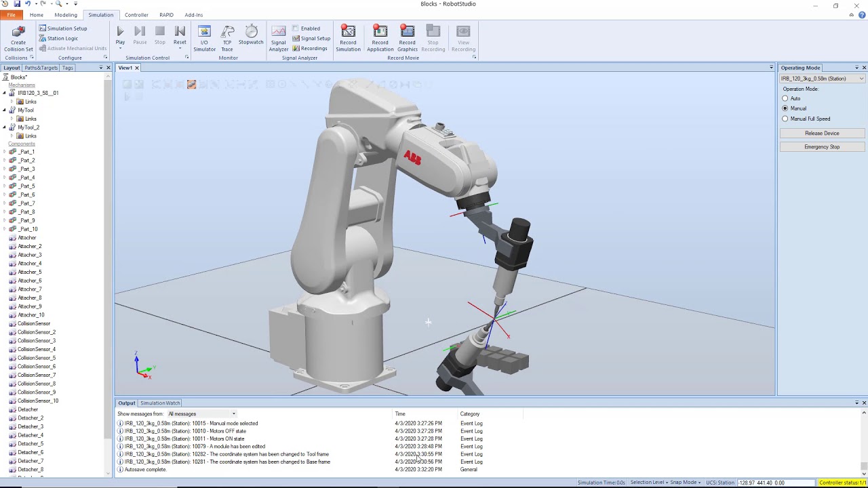This screenshot has width=868, height=488.
Task: Click Stop Recording icon
Action: click(x=433, y=39)
